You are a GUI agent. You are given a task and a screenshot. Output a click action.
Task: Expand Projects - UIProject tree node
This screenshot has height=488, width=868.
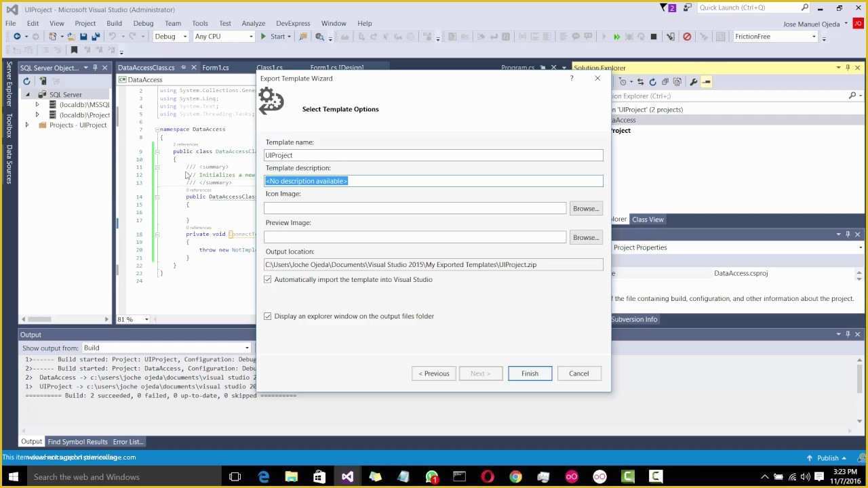(27, 125)
